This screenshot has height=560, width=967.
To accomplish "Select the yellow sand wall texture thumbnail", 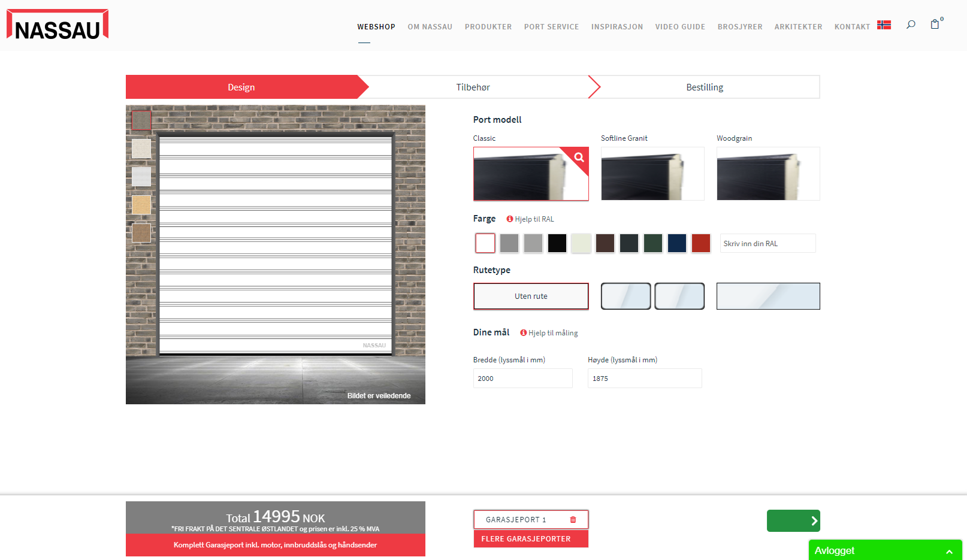I will (x=141, y=205).
